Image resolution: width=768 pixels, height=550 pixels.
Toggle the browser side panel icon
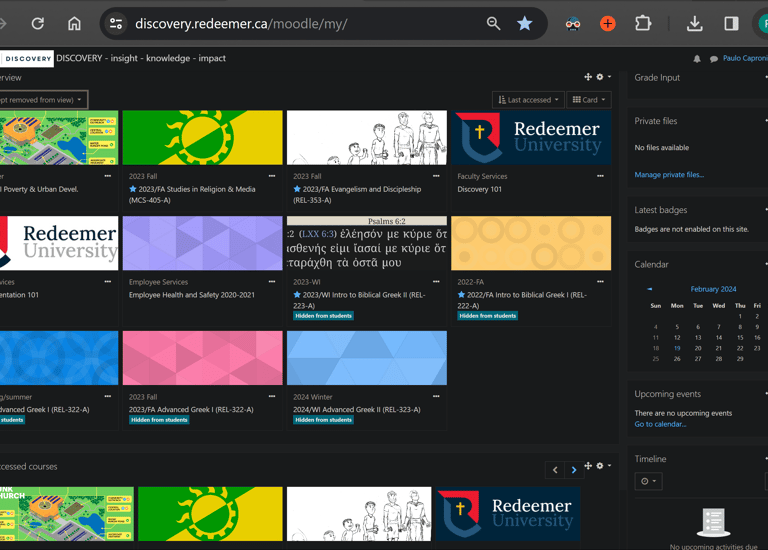click(731, 24)
